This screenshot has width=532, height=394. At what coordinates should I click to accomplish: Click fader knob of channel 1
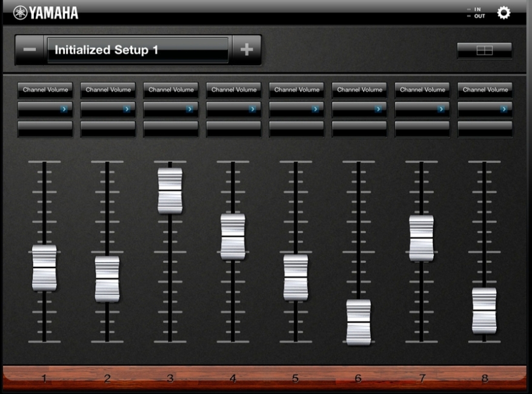pos(44,268)
